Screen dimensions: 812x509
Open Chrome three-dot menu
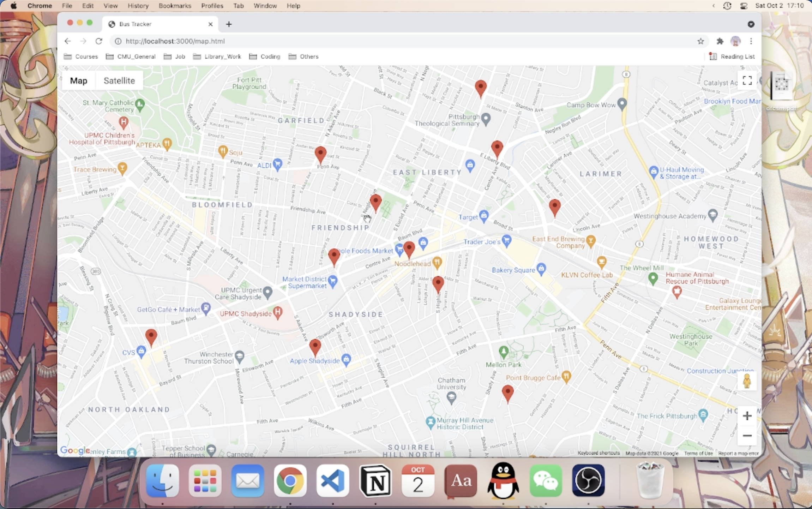751,41
